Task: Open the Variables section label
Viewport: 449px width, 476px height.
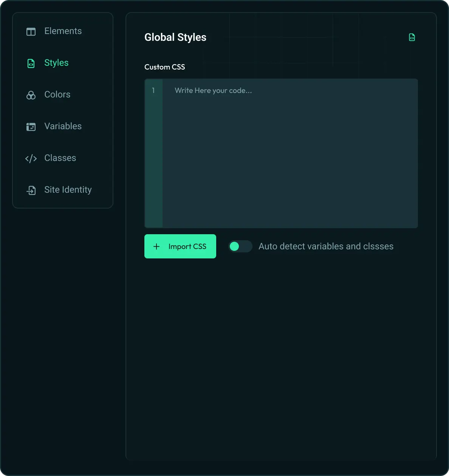Action: (63, 126)
